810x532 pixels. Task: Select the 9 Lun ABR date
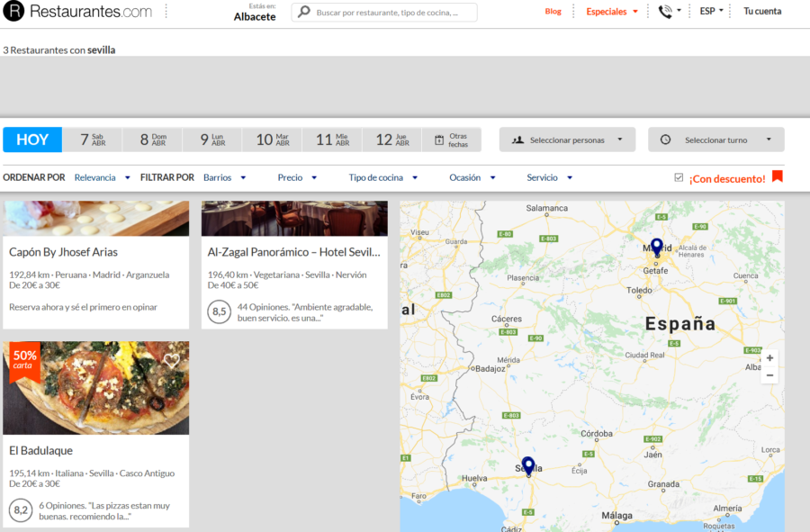pyautogui.click(x=212, y=140)
